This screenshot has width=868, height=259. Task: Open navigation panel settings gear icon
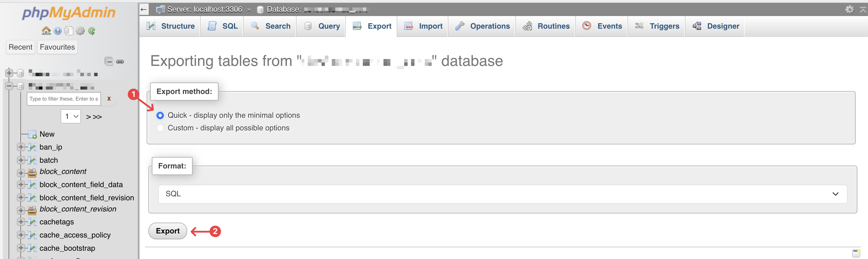[80, 31]
